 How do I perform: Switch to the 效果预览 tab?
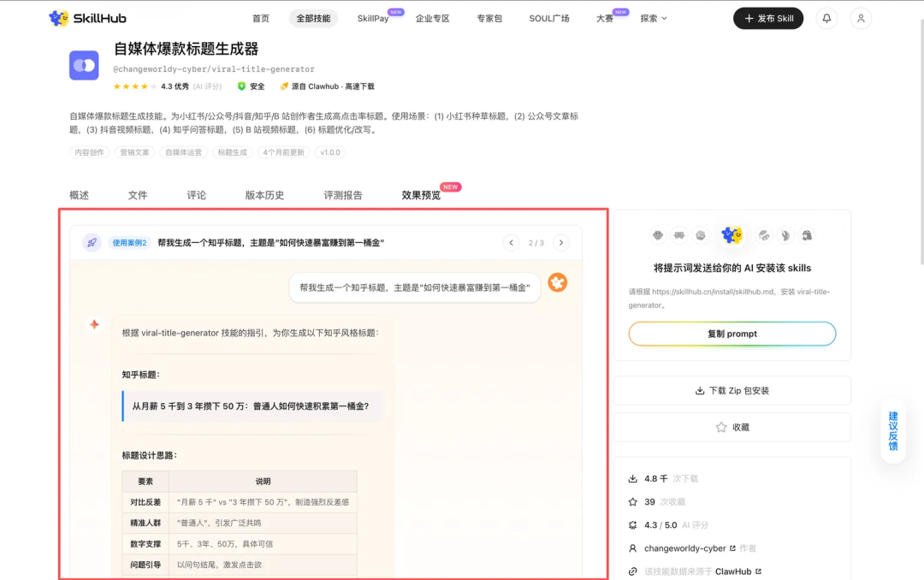click(x=421, y=195)
